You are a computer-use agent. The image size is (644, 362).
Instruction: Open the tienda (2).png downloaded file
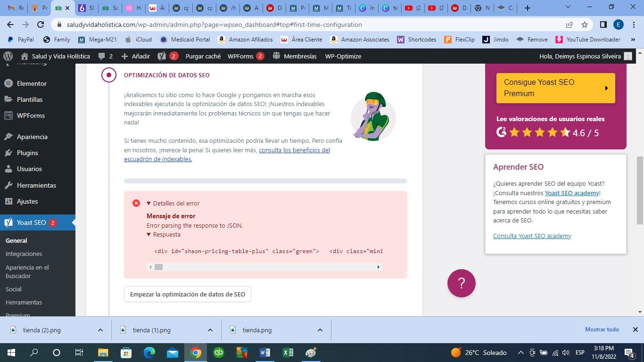tap(41, 330)
